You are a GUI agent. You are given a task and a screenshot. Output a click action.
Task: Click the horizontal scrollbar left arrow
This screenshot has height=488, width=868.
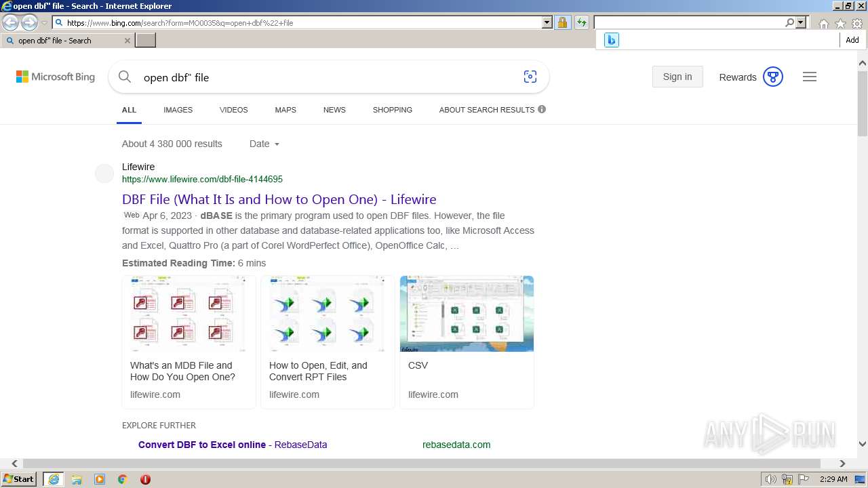pyautogui.click(x=15, y=464)
